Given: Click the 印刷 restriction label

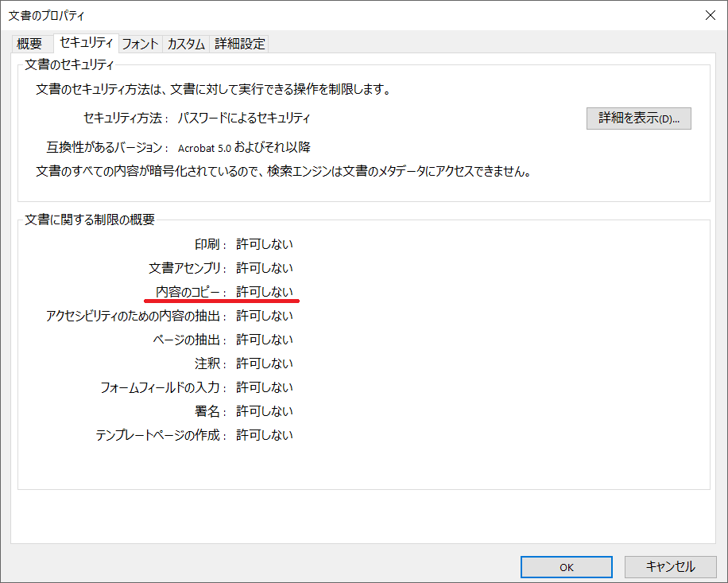Looking at the screenshot, I should click(211, 244).
